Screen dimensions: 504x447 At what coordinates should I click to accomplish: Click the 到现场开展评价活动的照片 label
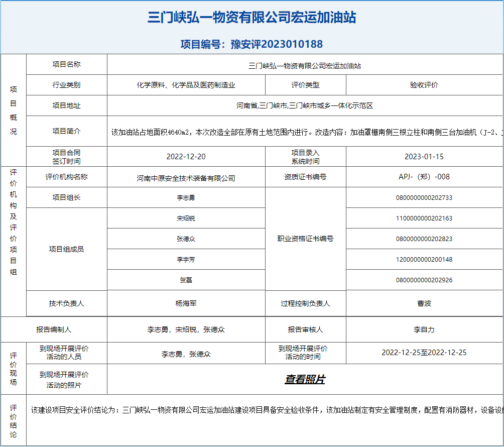pos(64,380)
